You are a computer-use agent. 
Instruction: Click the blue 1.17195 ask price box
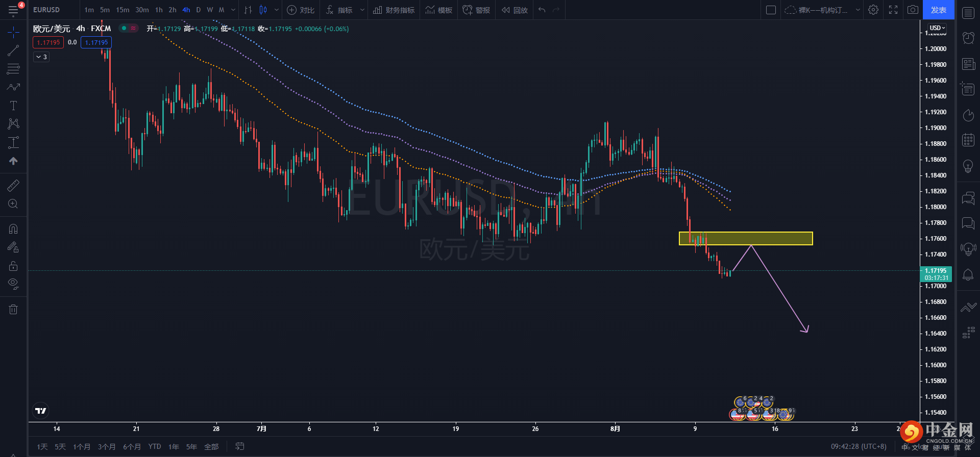point(96,42)
